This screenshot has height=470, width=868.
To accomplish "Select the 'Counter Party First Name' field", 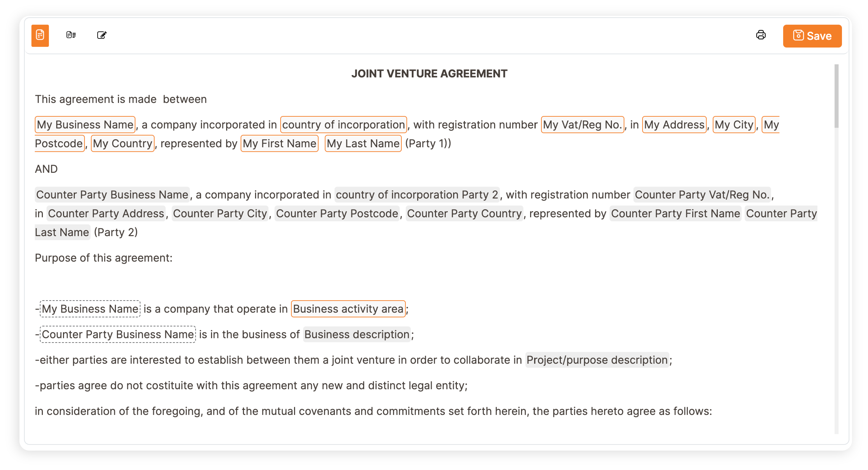I will pos(676,213).
